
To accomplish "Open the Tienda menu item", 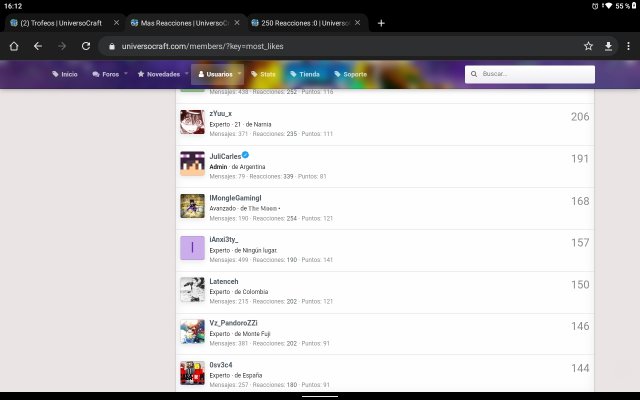I will click(x=305, y=74).
